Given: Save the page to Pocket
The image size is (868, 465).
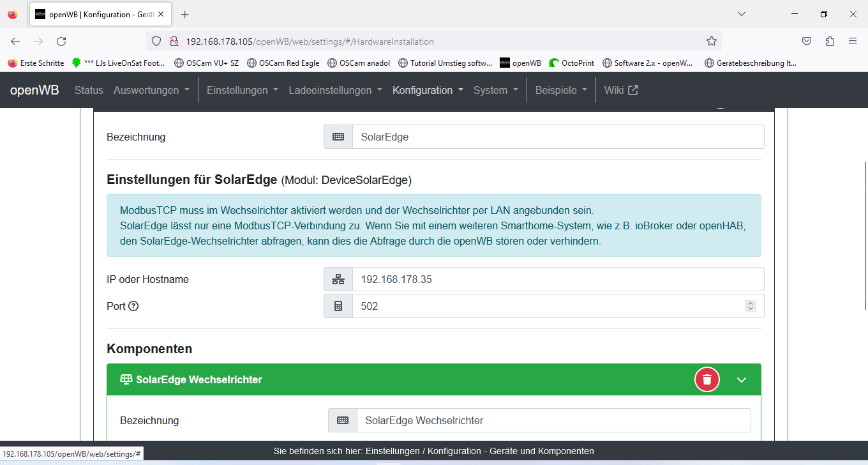Looking at the screenshot, I should [807, 42].
